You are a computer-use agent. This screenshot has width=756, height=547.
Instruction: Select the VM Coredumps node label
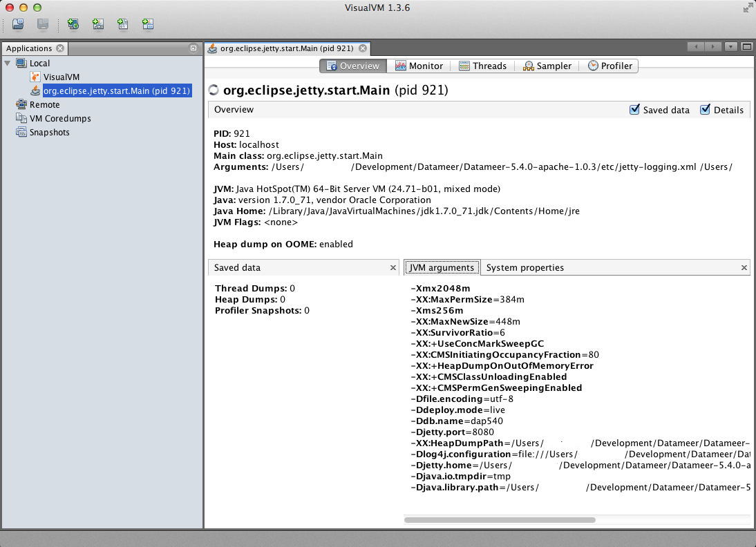pyautogui.click(x=60, y=118)
